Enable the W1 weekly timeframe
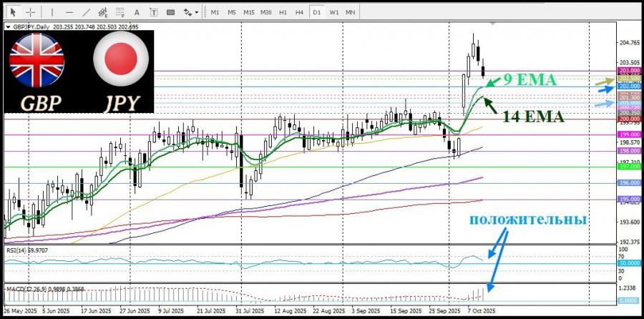This screenshot has height=319, width=644. (334, 12)
